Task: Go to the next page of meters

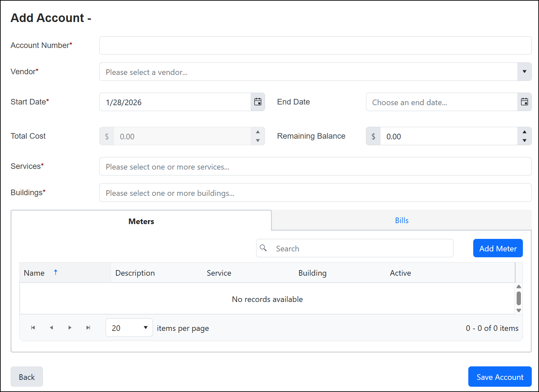Action: coord(70,328)
